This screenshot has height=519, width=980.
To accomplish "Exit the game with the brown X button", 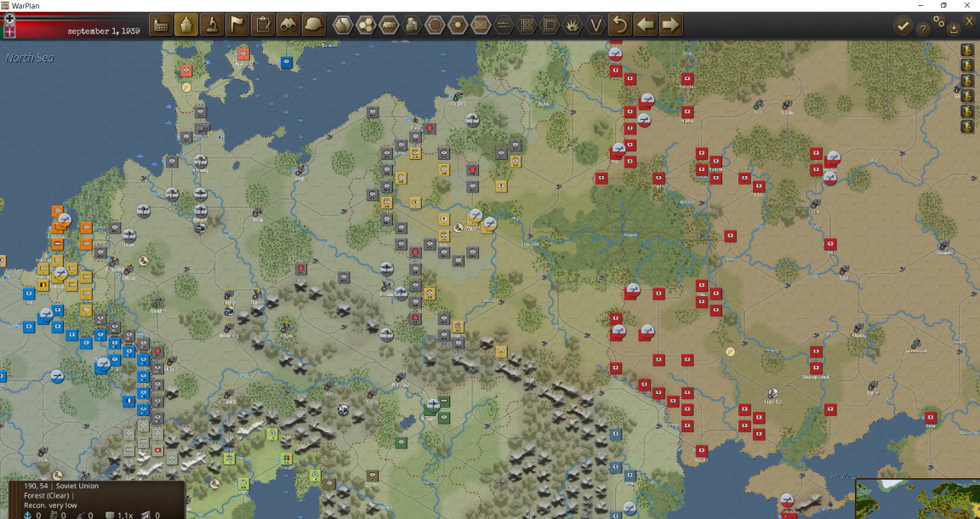I will pos(970,20).
